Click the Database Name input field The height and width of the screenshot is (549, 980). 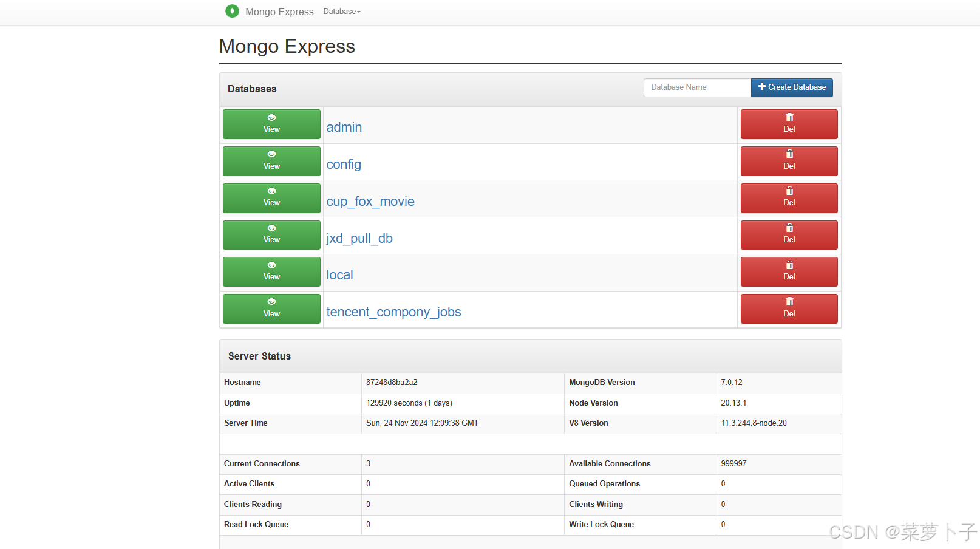tap(696, 87)
